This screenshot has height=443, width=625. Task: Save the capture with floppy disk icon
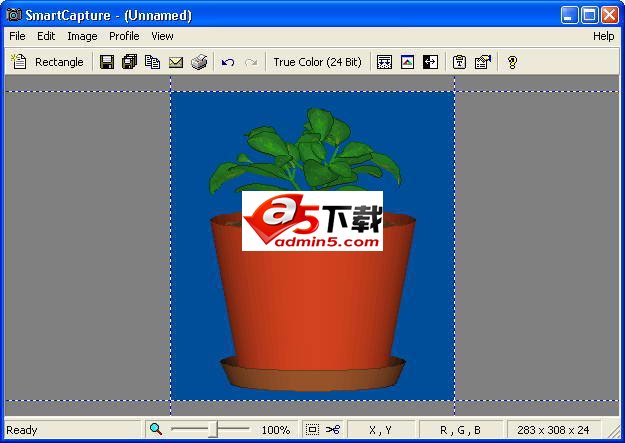(x=107, y=62)
